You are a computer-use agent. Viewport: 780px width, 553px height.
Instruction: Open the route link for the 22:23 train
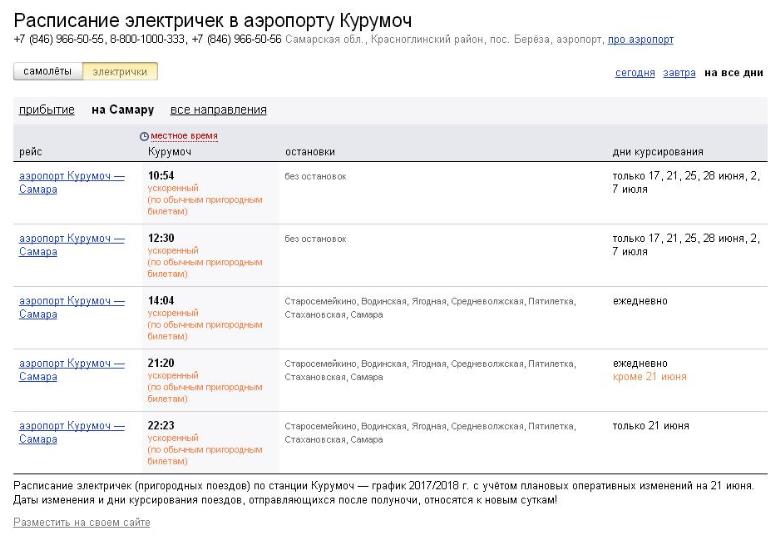pos(71,432)
